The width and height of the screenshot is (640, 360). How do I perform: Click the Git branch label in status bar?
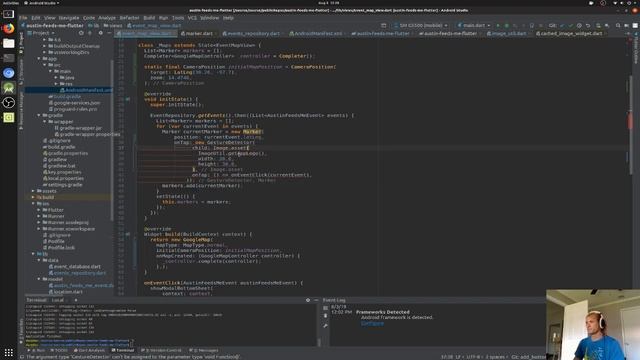tap(528, 357)
